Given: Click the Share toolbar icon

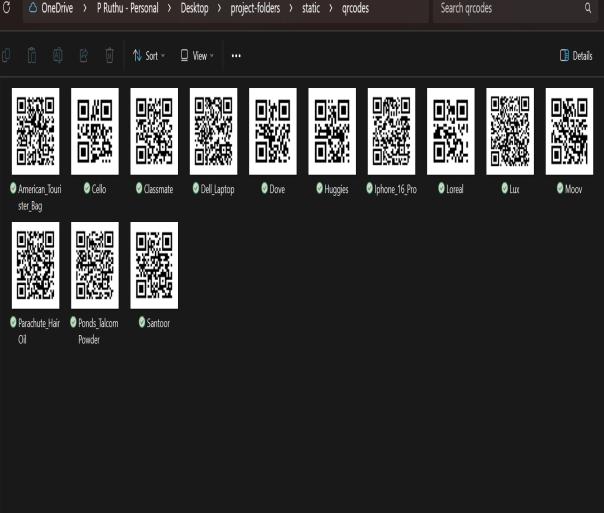Looking at the screenshot, I should (84, 55).
